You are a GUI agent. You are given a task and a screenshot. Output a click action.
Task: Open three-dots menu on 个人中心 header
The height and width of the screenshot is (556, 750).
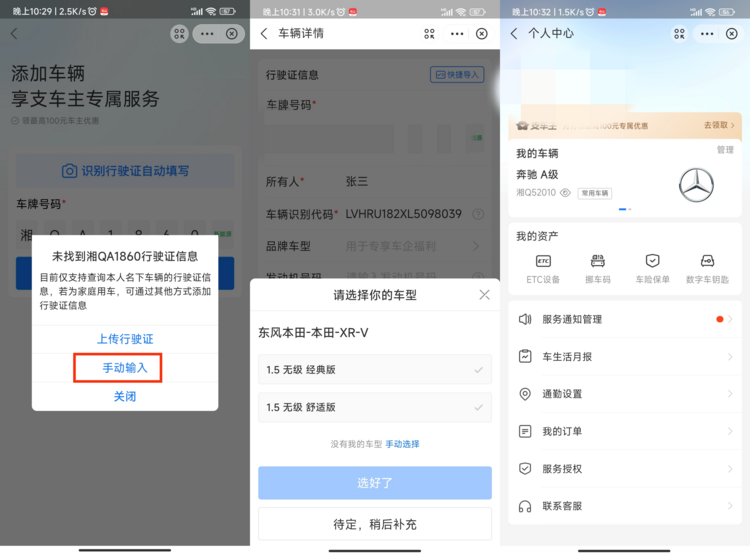coord(707,33)
